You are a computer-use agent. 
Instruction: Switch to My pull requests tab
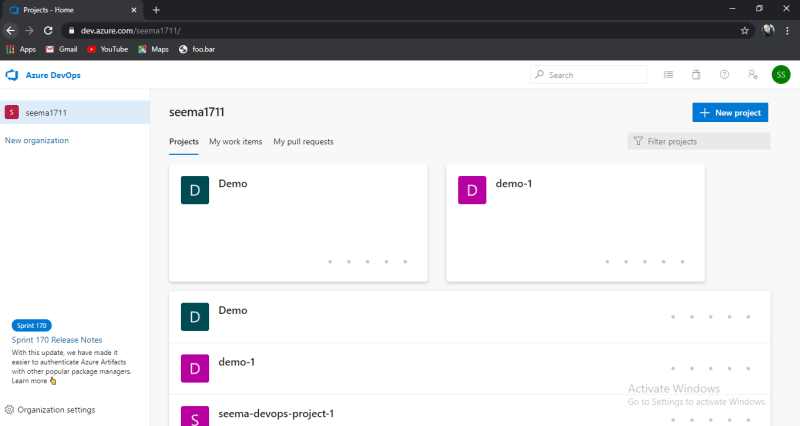[304, 142]
